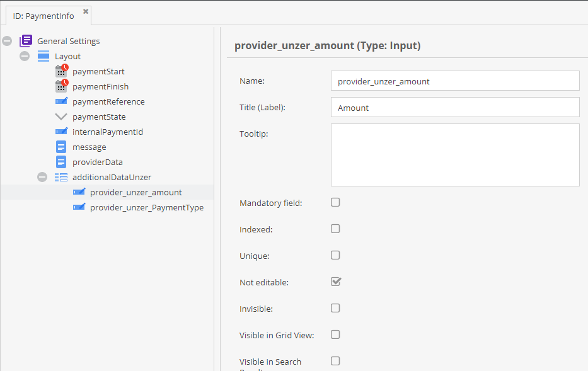
Task: Click the input icon next to internalPaymentId
Action: point(61,132)
